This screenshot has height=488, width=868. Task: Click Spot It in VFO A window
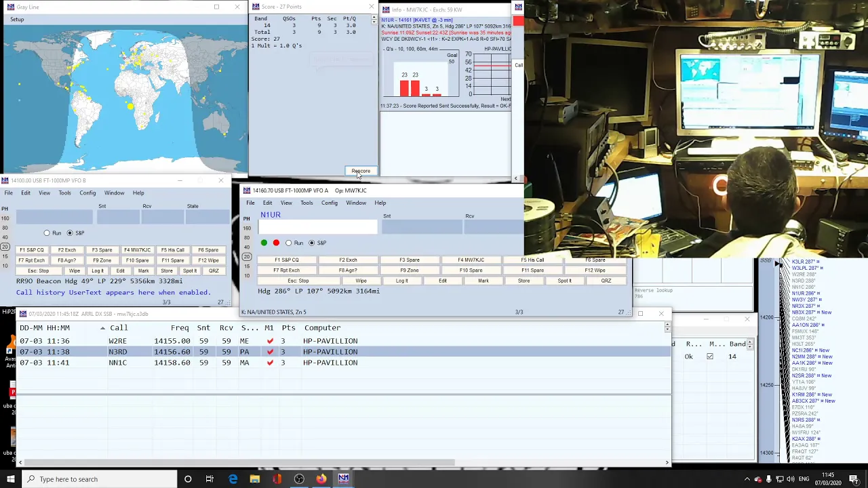(x=564, y=281)
